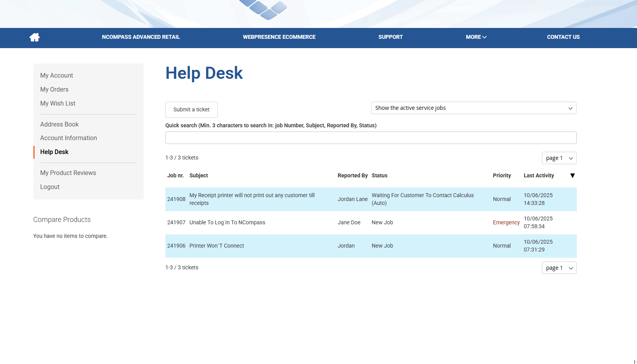637x364 pixels.
Task: Click Logout in the sidebar
Action: click(50, 187)
